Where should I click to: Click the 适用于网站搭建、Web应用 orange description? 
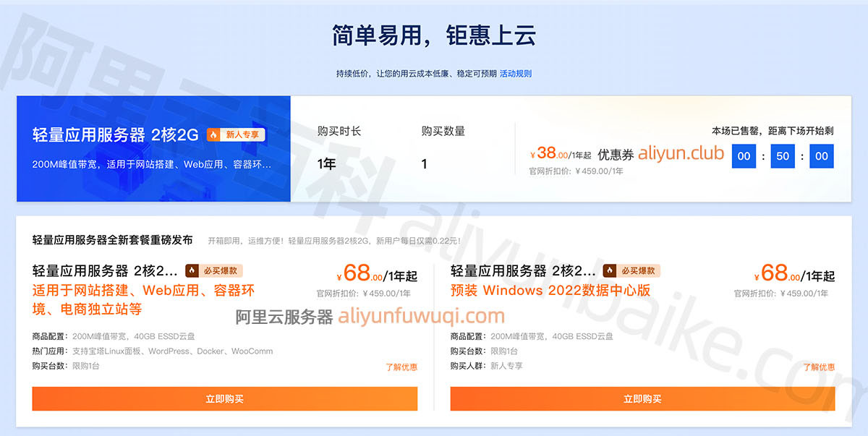click(x=144, y=300)
